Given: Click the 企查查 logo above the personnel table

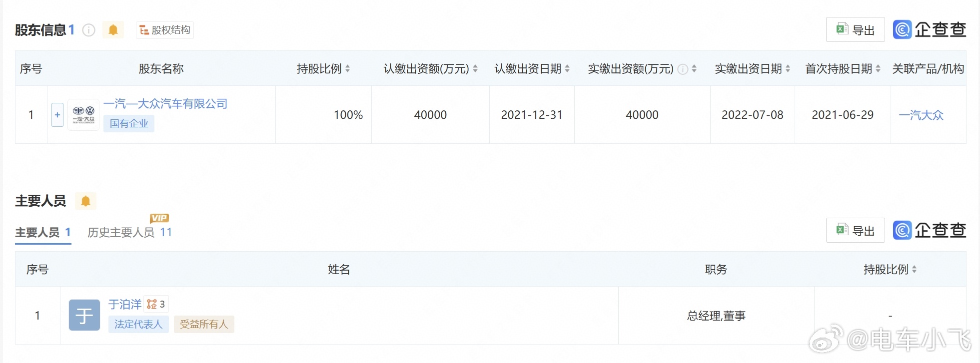Looking at the screenshot, I should pos(930,230).
